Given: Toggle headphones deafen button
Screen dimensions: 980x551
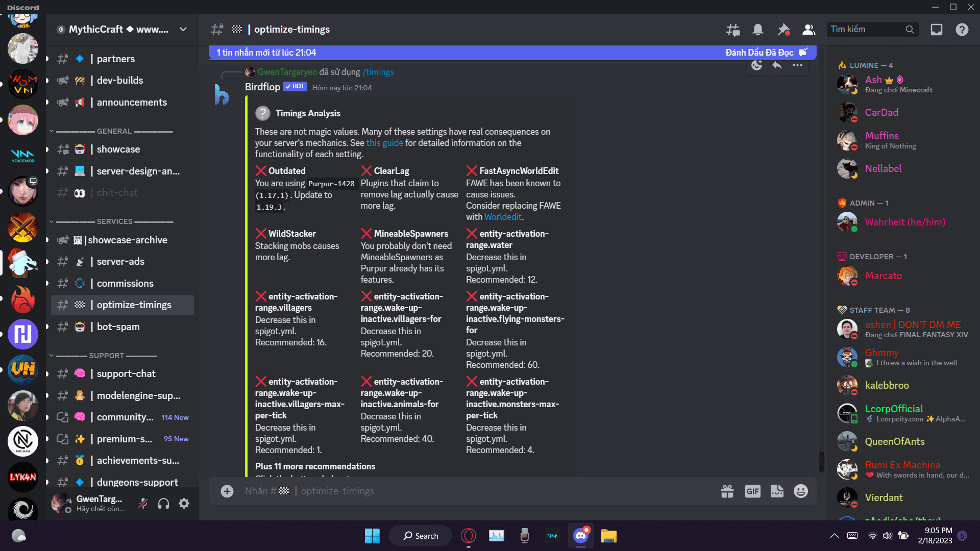Looking at the screenshot, I should [163, 504].
